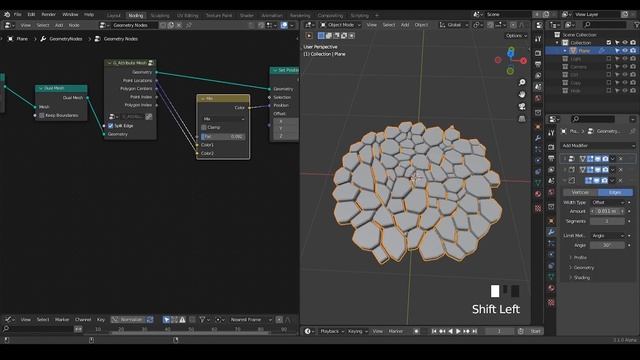Click the Fac slider in Mix node
The width and height of the screenshot is (640, 360).
click(x=223, y=137)
